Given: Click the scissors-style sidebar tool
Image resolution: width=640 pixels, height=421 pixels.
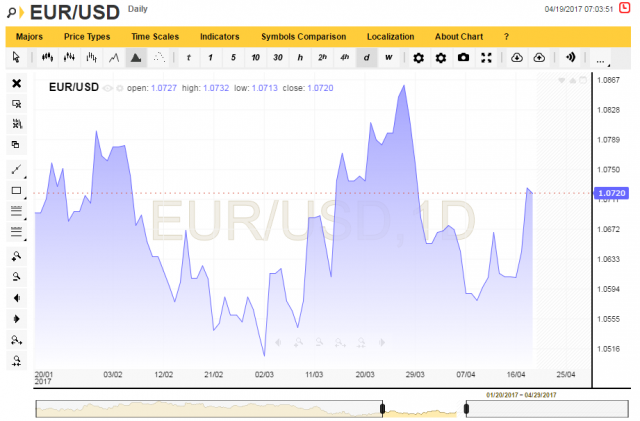Looking at the screenshot, I should tap(16, 124).
